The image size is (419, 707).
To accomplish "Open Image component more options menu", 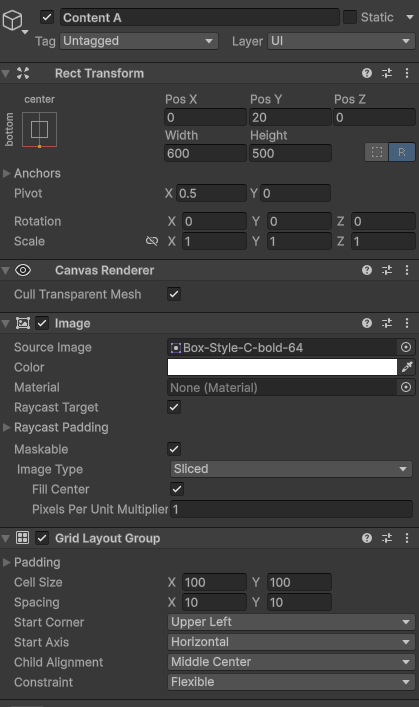I will tap(407, 323).
